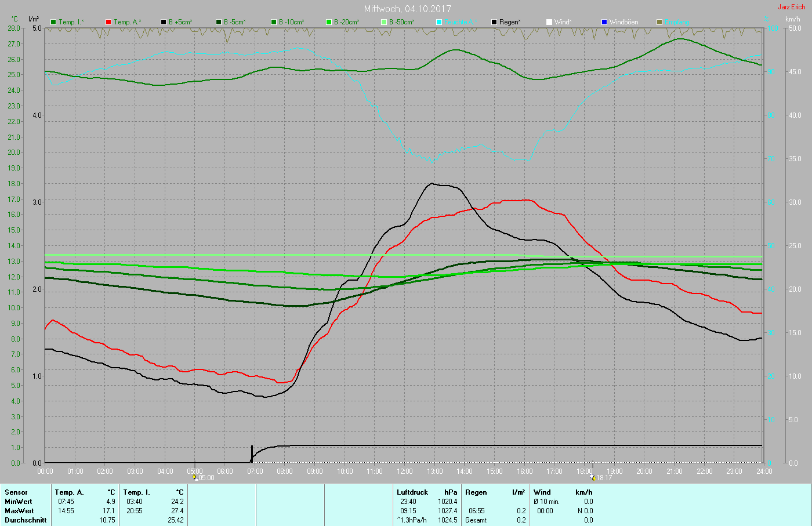Select the Luftdruck header in the stats table
Viewport: 812px width, 526px height.
[412, 492]
